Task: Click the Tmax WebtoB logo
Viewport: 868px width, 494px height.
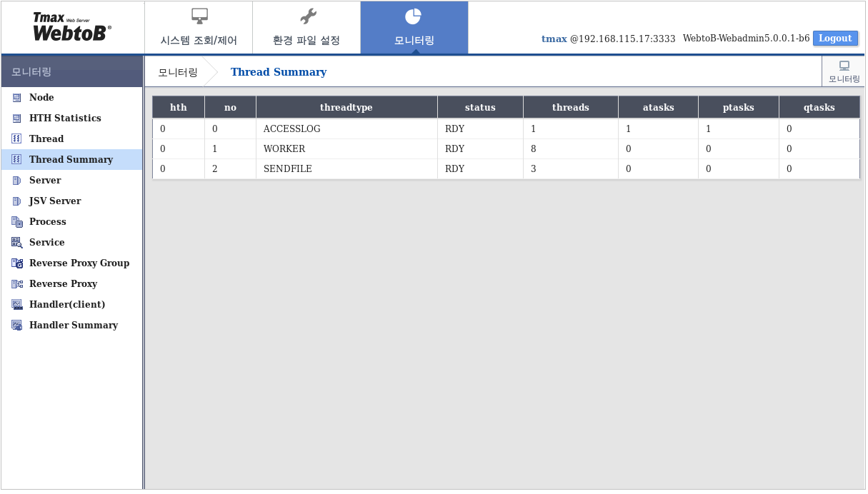Action: 71,27
